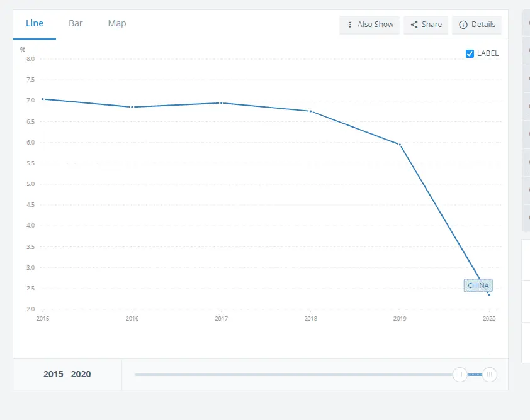Click the share icon

click(x=414, y=25)
